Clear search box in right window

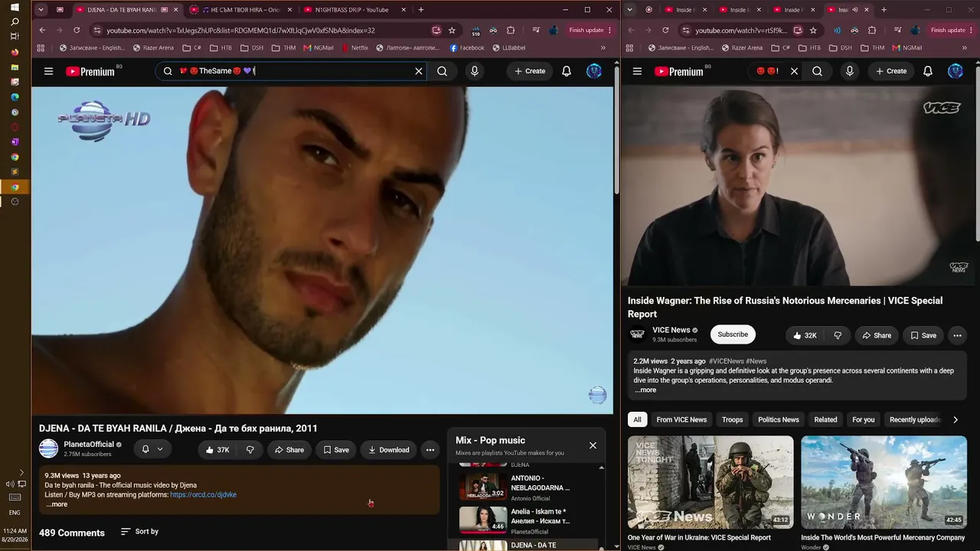pyautogui.click(x=794, y=71)
